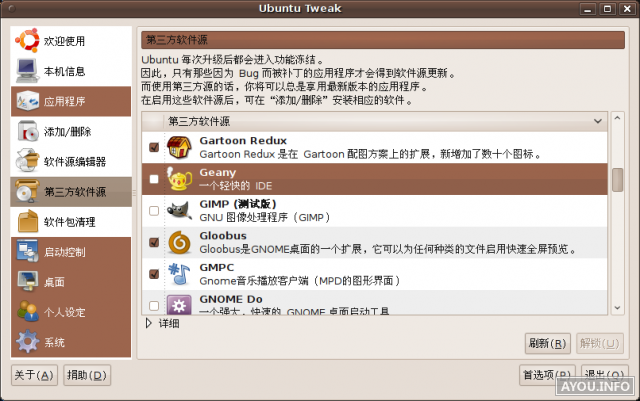The width and height of the screenshot is (640, 401).
Task: Click the list scrollbar thumb
Action: [x=617, y=180]
